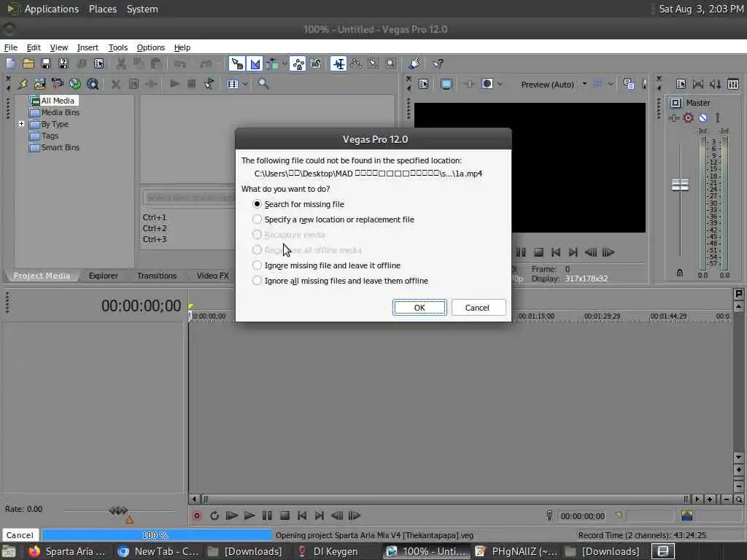Image resolution: width=747 pixels, height=560 pixels.
Task: Click the Get Media from Web icon
Action: coord(93,84)
